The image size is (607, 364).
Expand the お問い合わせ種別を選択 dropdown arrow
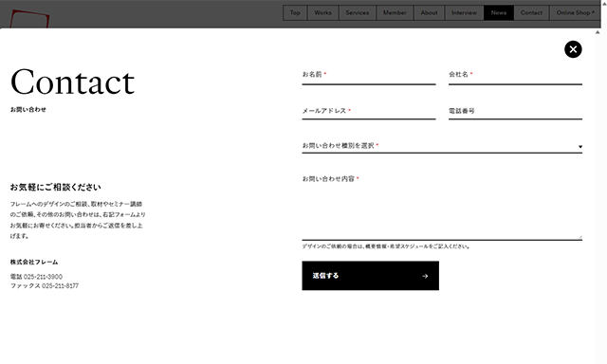pyautogui.click(x=579, y=147)
